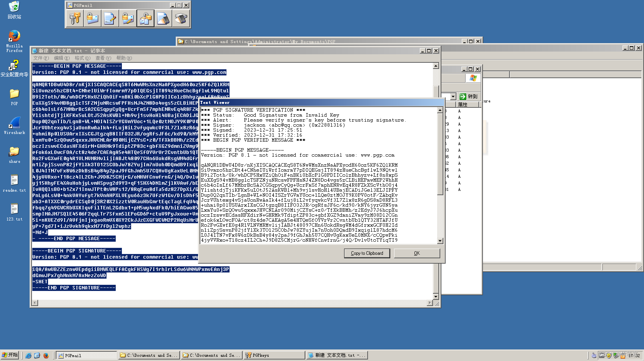Image resolution: width=644 pixels, height=361 pixels.
Task: Click Notepad horizontal scroll right arrow
Action: tap(430, 303)
